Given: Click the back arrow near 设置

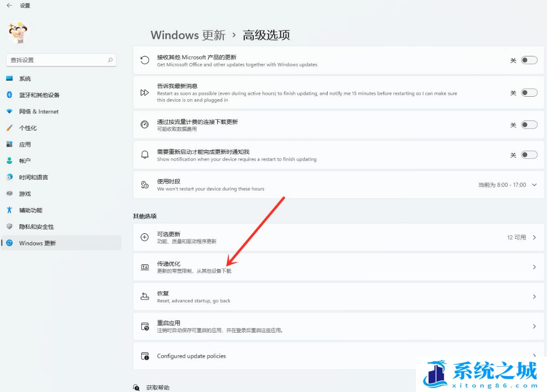Looking at the screenshot, I should tap(8, 7).
